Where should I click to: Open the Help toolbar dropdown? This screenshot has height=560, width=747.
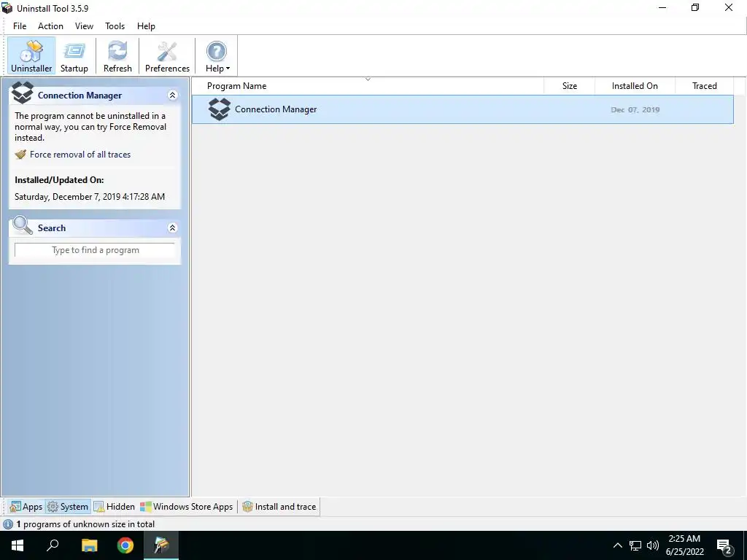click(x=217, y=55)
